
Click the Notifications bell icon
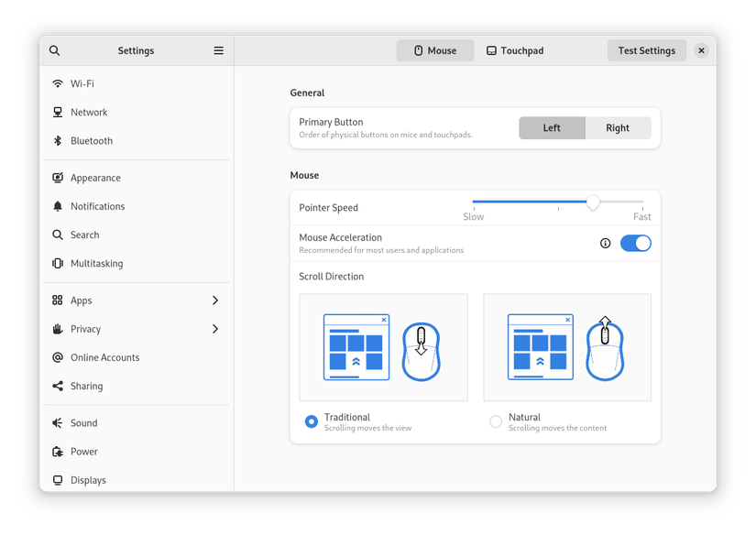coord(58,206)
